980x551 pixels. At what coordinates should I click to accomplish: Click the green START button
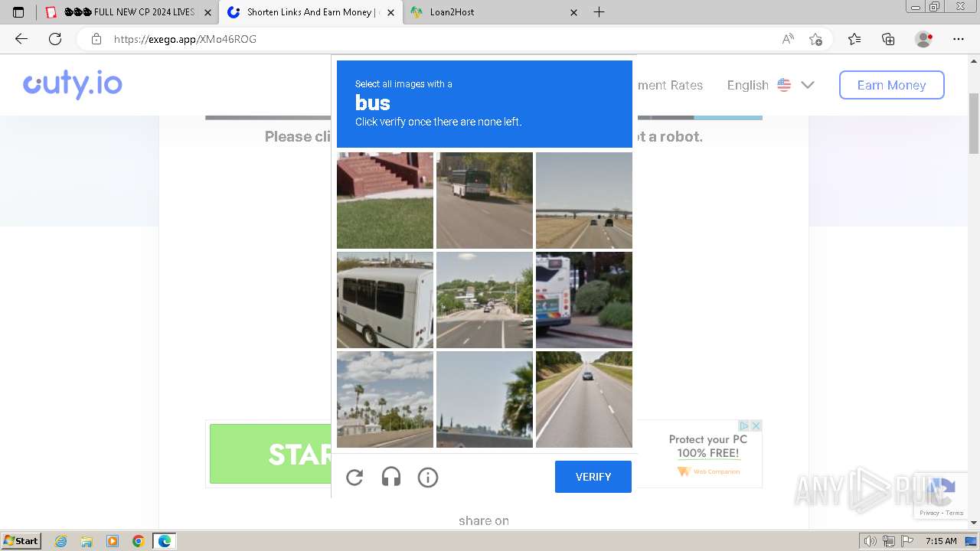pyautogui.click(x=270, y=454)
